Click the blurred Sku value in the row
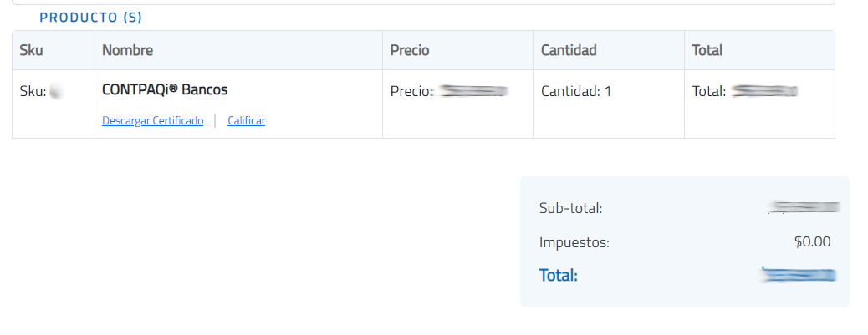This screenshot has width=868, height=335. tap(57, 91)
